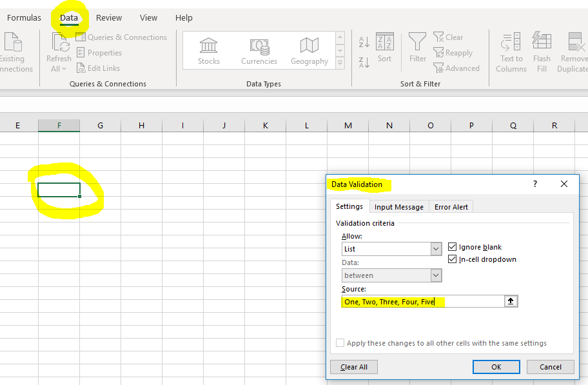The image size is (588, 385).
Task: Switch to the Error Alert tab
Action: click(451, 206)
